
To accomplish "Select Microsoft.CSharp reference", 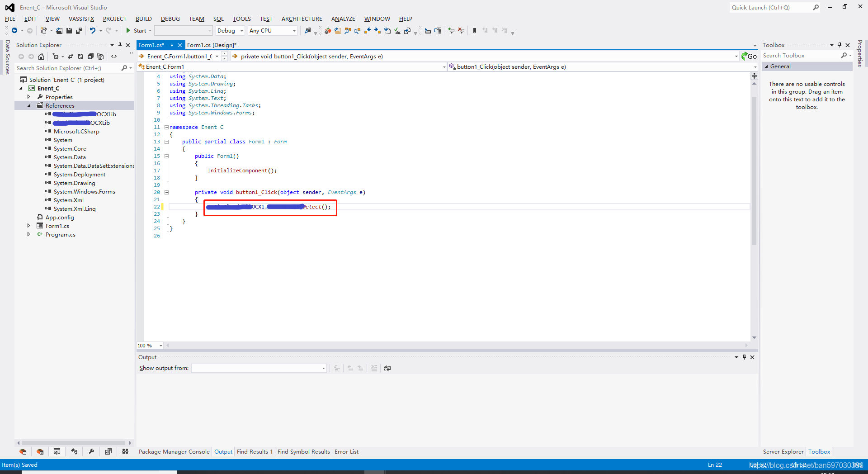I will [x=76, y=131].
